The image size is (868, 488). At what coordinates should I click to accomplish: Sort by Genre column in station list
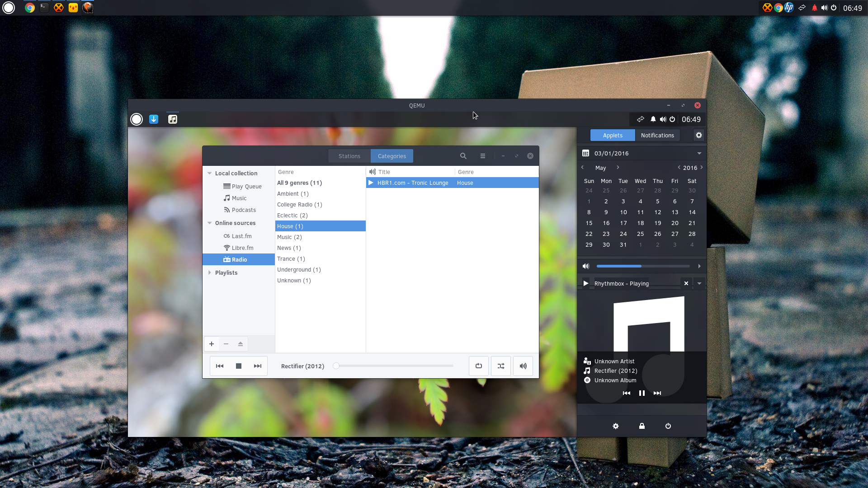click(496, 172)
